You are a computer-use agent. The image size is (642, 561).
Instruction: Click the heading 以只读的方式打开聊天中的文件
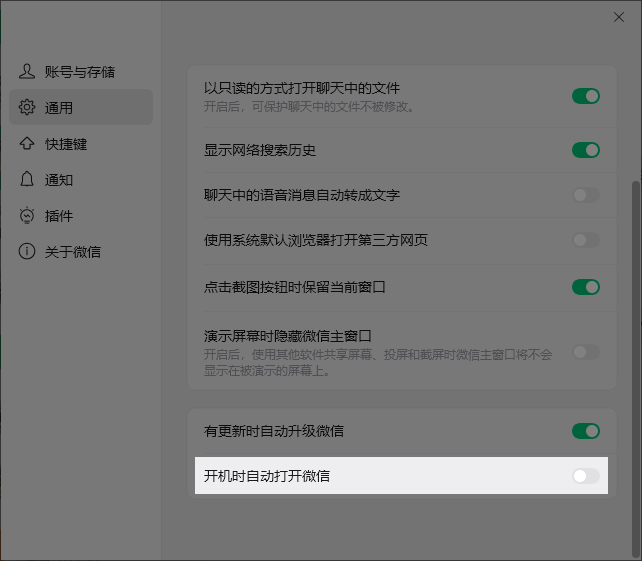[302, 88]
